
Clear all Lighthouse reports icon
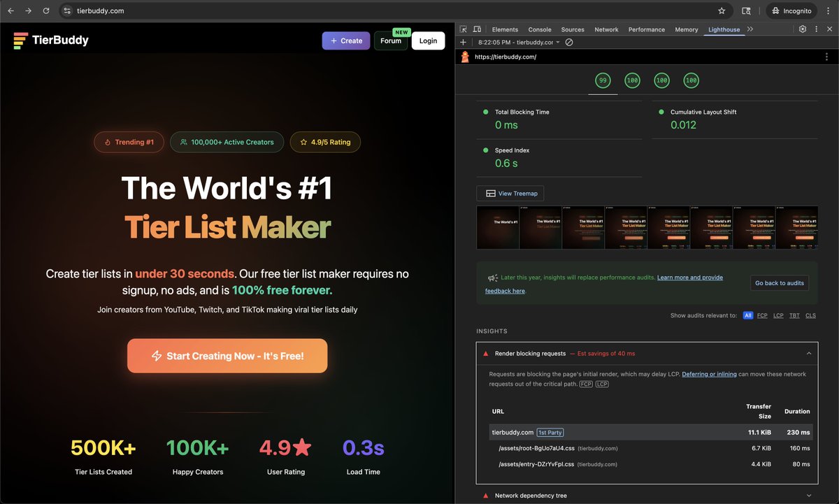tap(569, 43)
